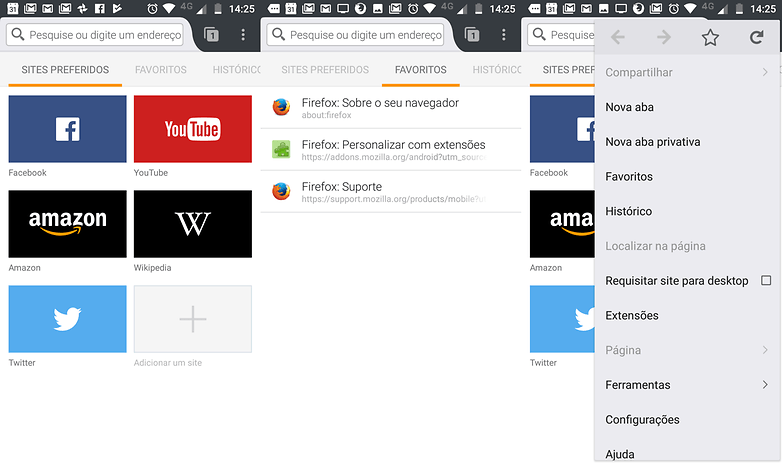This screenshot has height=463, width=782.
Task: Open 'Firefox: Suporte' bookmark
Action: click(391, 192)
